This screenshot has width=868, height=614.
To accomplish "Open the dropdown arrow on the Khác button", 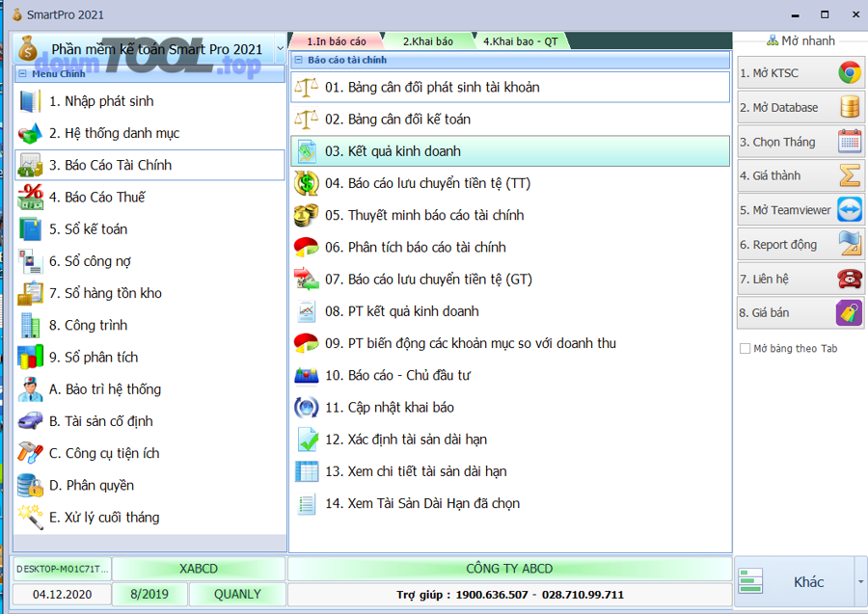I will point(860,582).
